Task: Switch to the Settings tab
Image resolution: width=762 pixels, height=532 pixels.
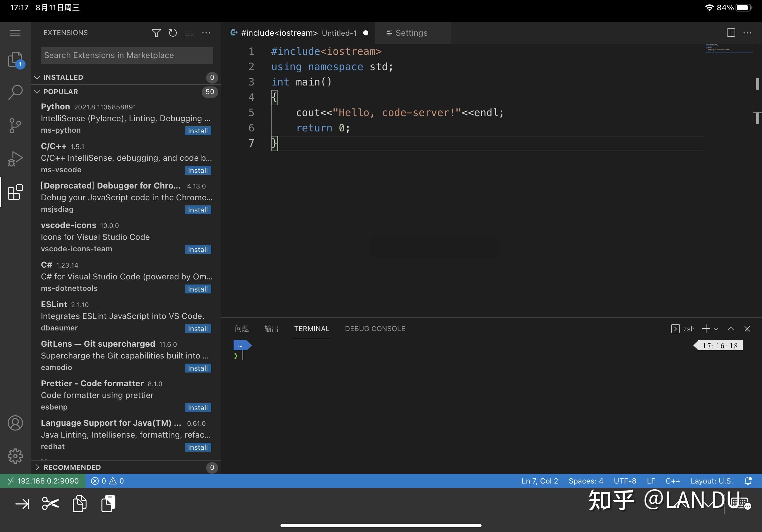Action: tap(411, 33)
